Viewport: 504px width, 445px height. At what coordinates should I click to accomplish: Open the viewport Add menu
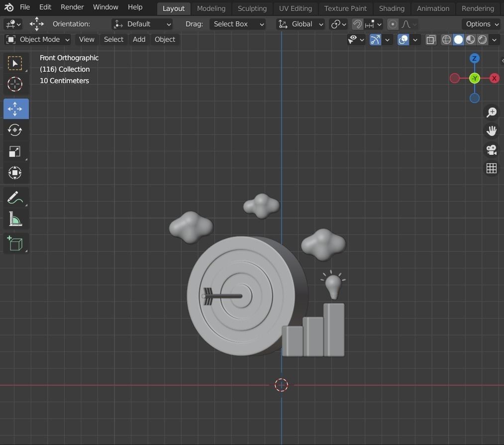(139, 39)
